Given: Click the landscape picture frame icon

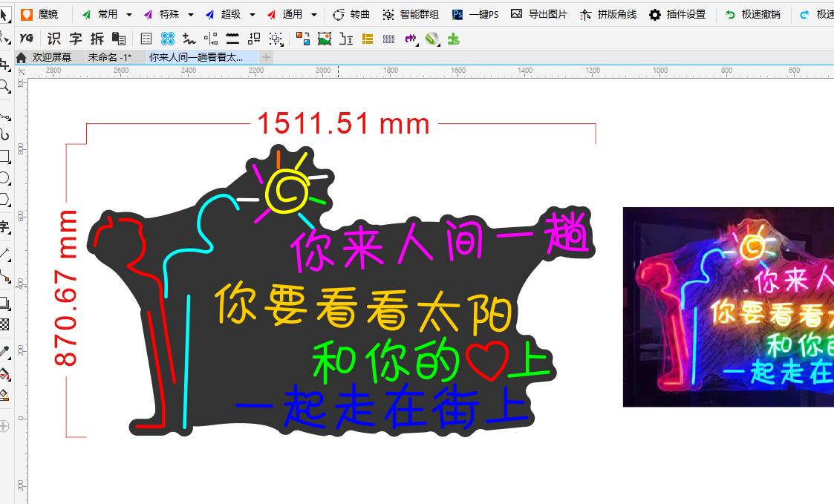Looking at the screenshot, I should pos(325,39).
